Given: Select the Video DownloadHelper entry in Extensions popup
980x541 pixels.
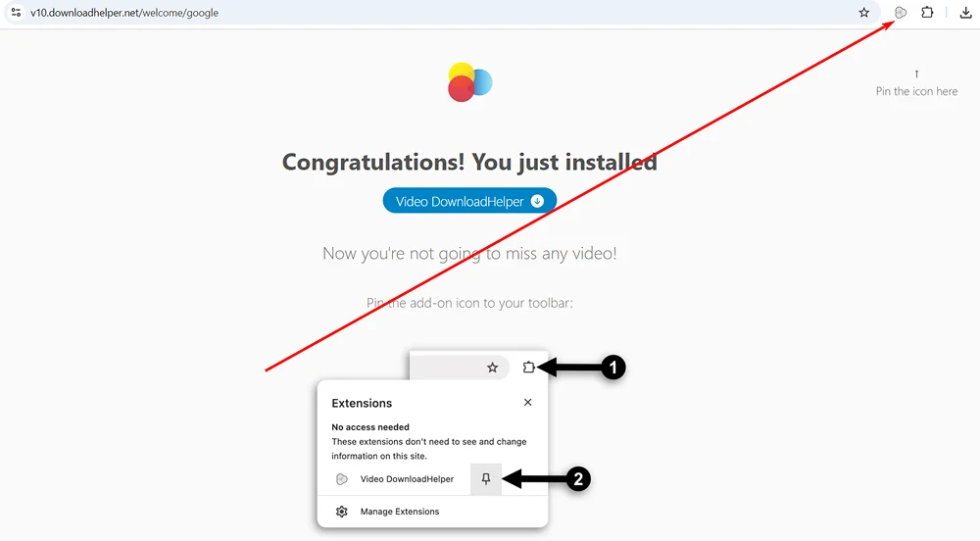Looking at the screenshot, I should (407, 479).
